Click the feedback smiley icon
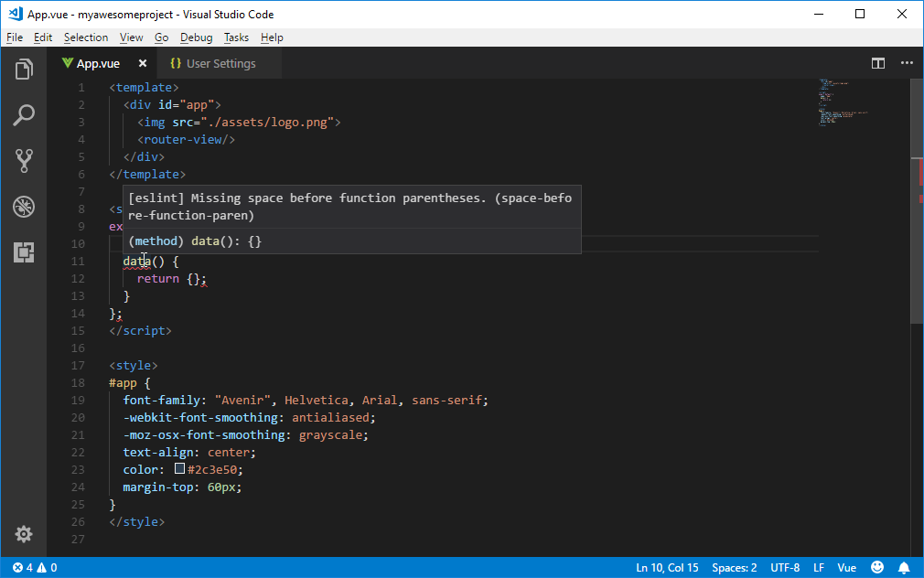 coord(877,567)
